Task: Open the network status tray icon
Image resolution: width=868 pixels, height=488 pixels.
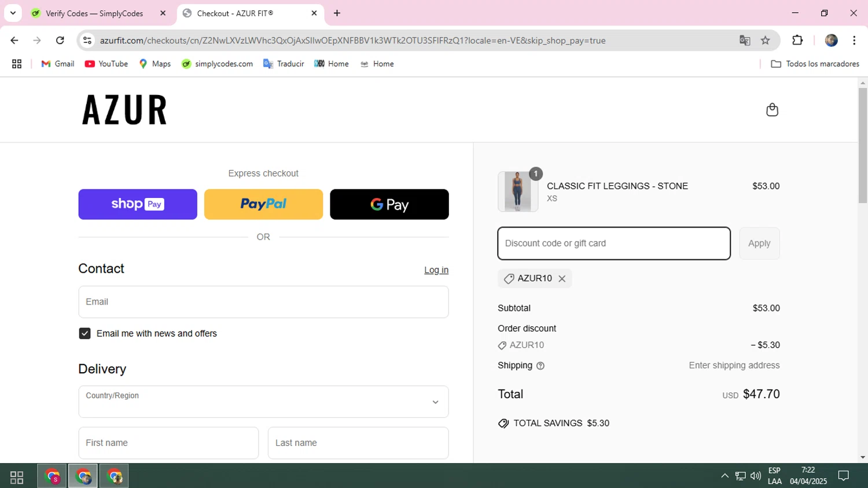Action: [740, 476]
